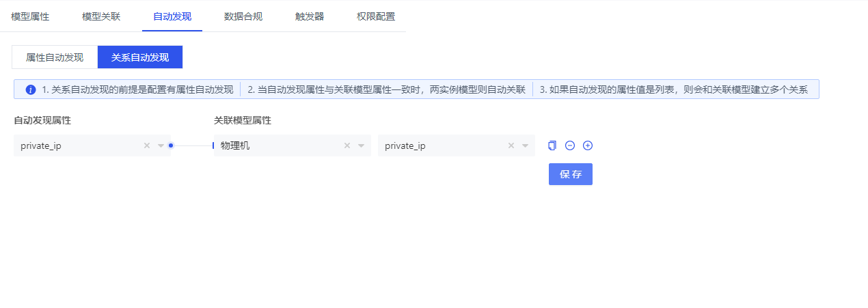The width and height of the screenshot is (868, 308).
Task: Click the blue connector dot beside the 自动发现属性 field
Action: point(171,145)
